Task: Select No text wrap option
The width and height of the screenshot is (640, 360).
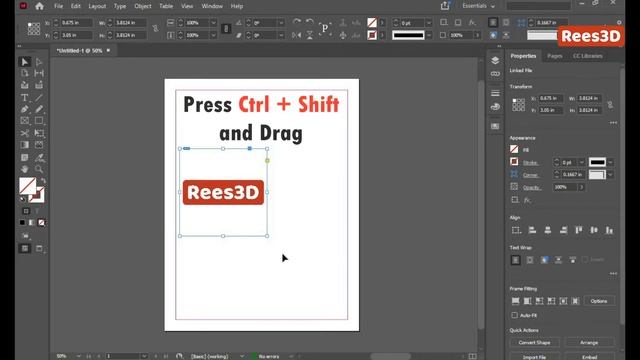Action: (516, 260)
